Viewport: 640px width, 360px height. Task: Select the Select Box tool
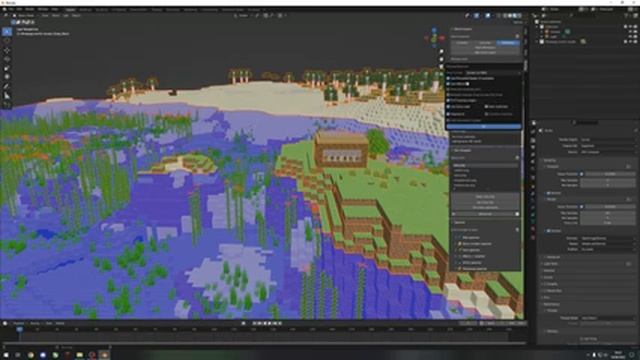(x=7, y=31)
